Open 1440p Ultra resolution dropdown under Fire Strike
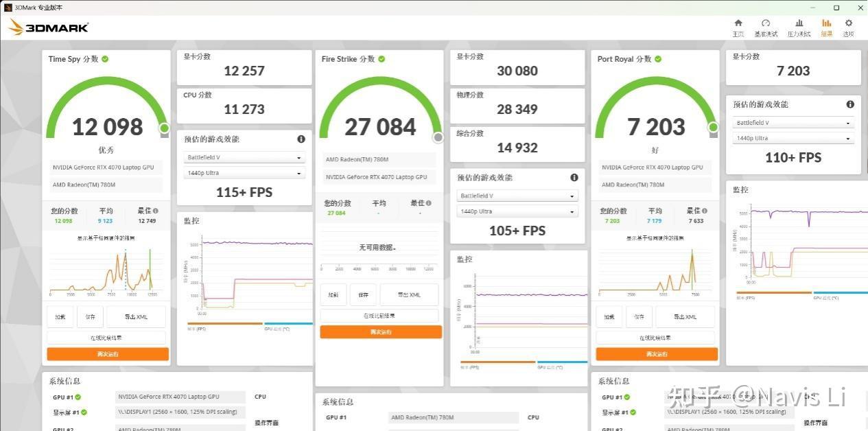This screenshot has width=868, height=431. tap(517, 211)
